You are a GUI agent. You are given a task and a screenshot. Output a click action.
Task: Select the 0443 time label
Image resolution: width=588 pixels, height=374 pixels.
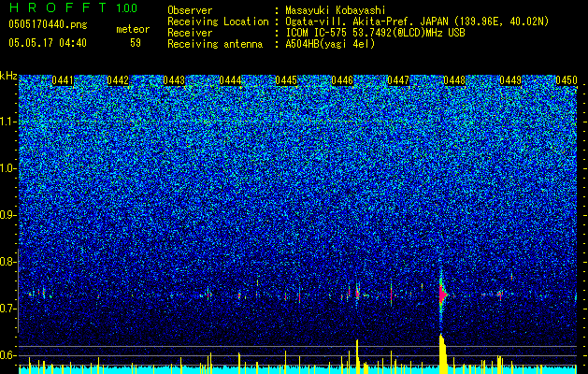(x=174, y=80)
